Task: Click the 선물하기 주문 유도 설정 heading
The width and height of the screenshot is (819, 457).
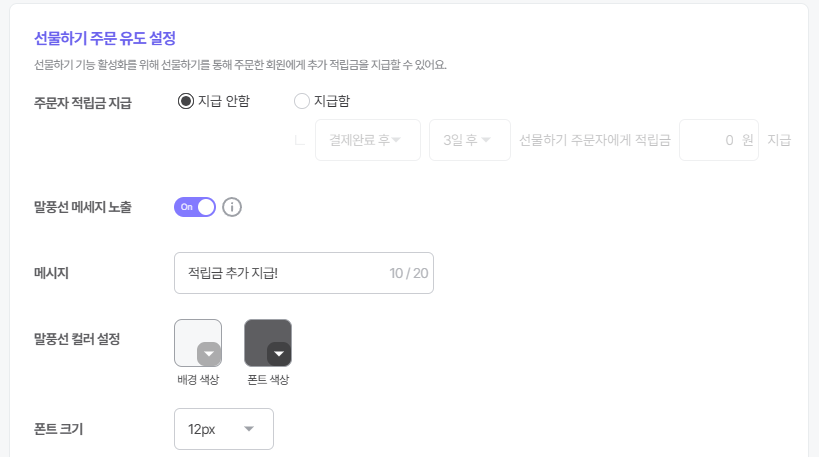Action: (105, 38)
